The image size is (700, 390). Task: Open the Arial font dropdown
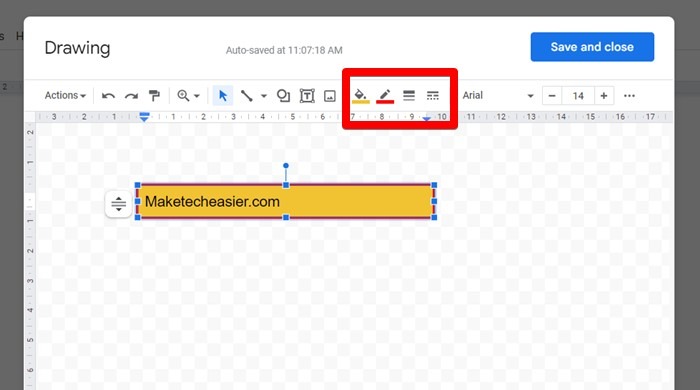tap(498, 95)
